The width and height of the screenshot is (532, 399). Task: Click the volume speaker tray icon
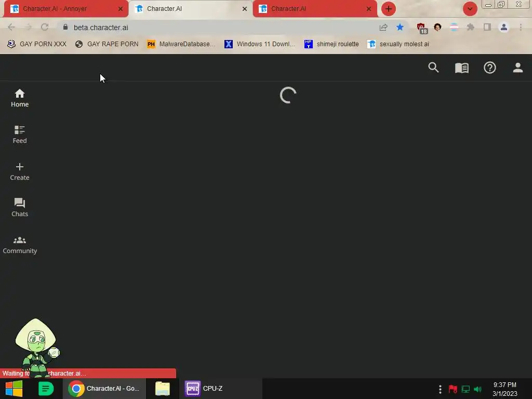(x=478, y=389)
